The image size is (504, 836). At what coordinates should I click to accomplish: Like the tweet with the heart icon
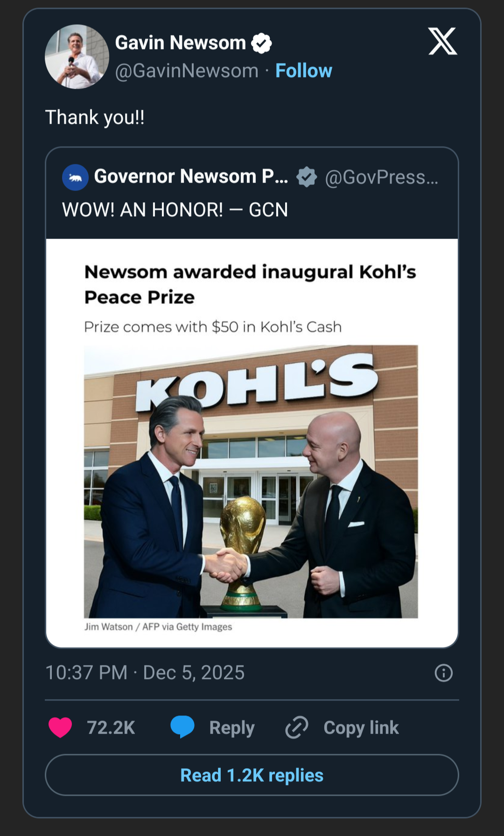[60, 727]
